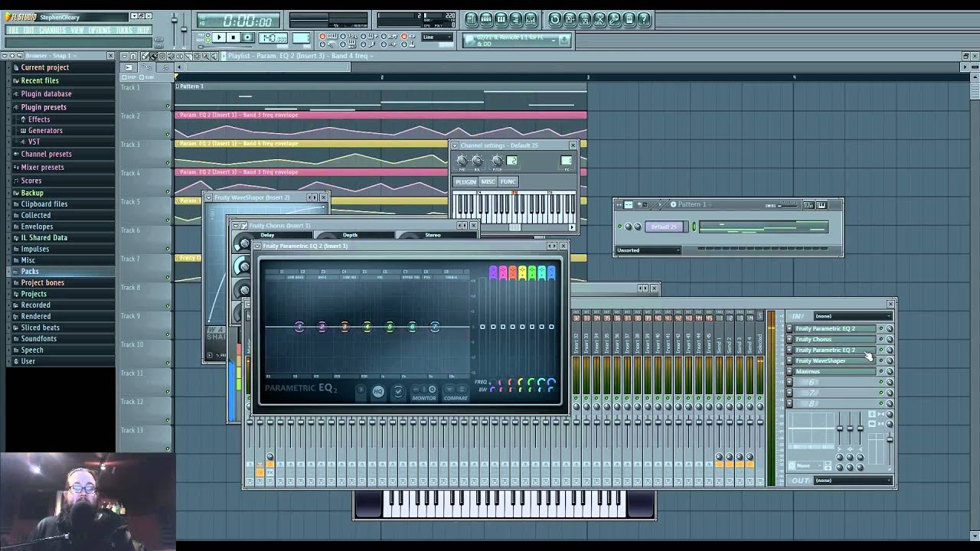Viewport: 980px width, 551px height.
Task: Open the Projects folder in the browser
Action: 34,294
